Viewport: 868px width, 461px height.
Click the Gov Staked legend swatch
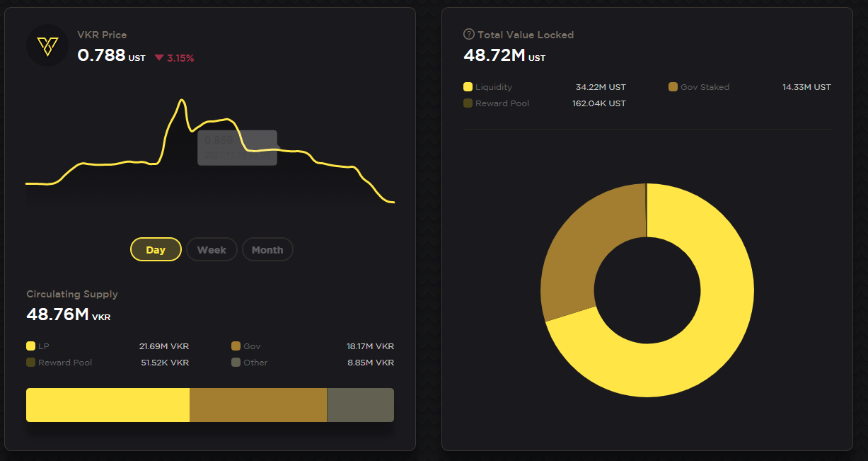(673, 87)
